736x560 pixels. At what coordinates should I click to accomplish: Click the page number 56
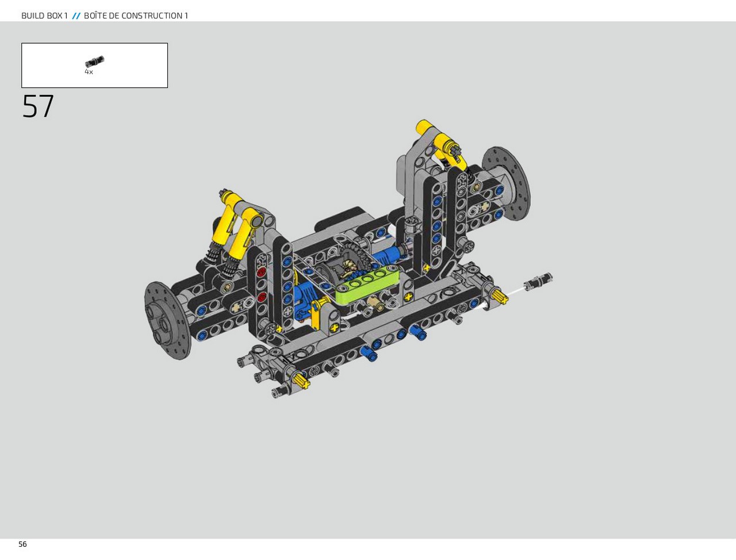point(22,544)
